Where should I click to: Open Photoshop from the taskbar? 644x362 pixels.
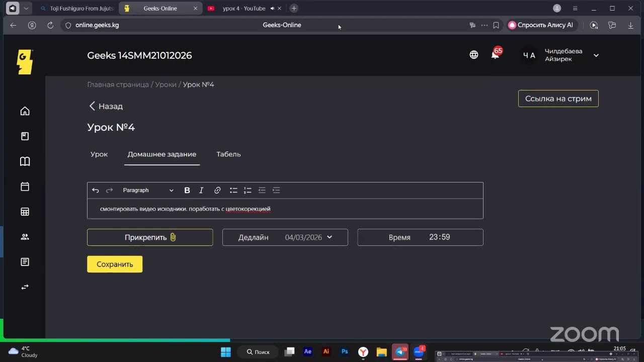pyautogui.click(x=345, y=352)
